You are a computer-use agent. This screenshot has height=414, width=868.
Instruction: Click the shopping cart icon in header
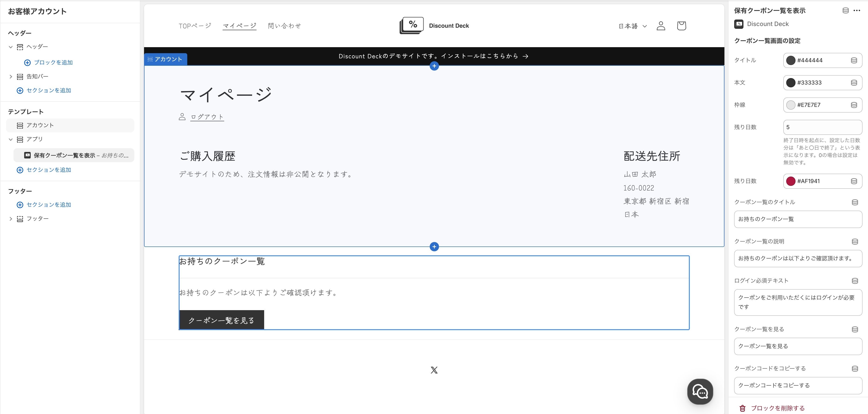(681, 26)
